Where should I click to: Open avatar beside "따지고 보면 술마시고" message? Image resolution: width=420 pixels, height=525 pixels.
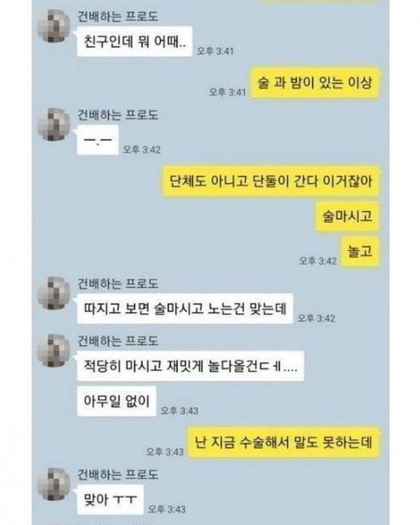54,293
